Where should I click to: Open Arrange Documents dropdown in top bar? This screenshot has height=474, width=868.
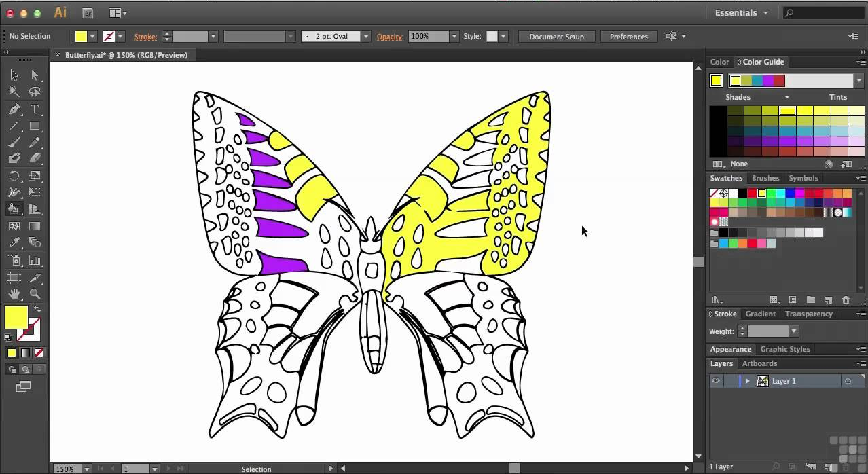point(117,13)
